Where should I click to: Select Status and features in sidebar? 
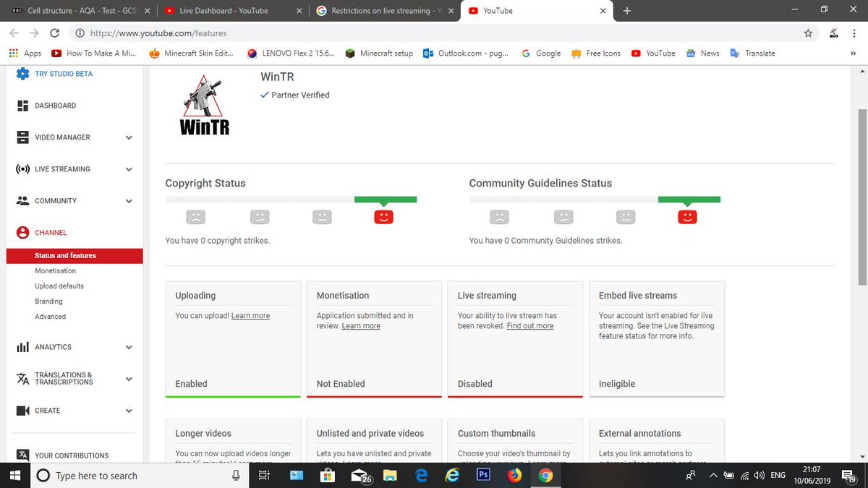pos(75,256)
